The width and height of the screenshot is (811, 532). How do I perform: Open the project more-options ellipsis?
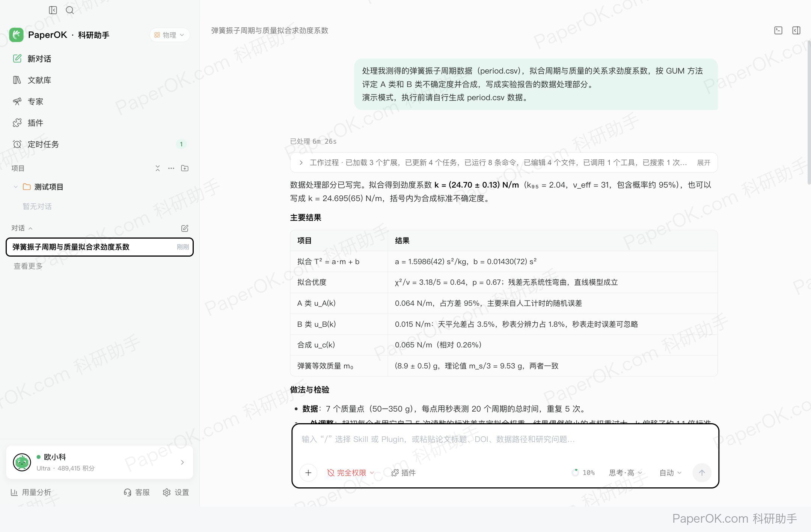point(171,168)
